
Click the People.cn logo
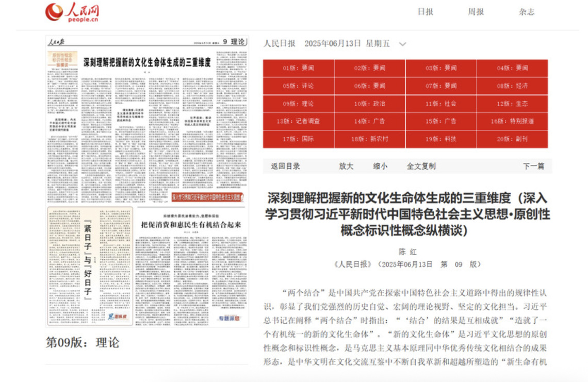(x=72, y=12)
